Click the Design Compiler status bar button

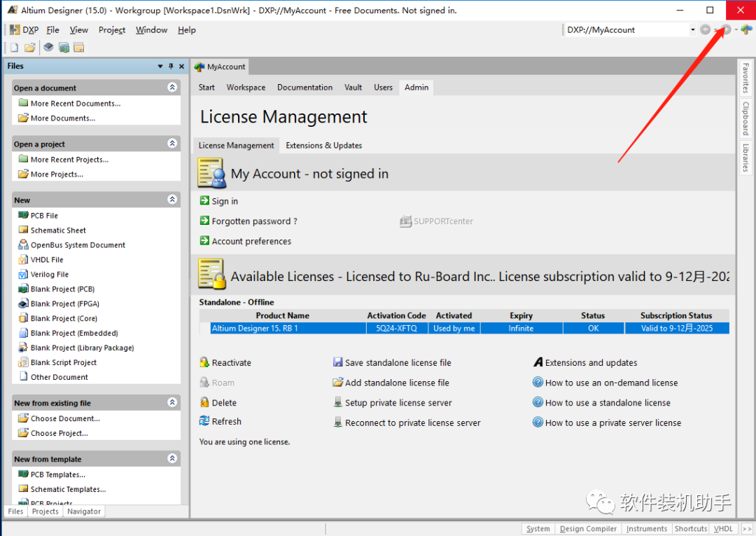click(x=588, y=529)
